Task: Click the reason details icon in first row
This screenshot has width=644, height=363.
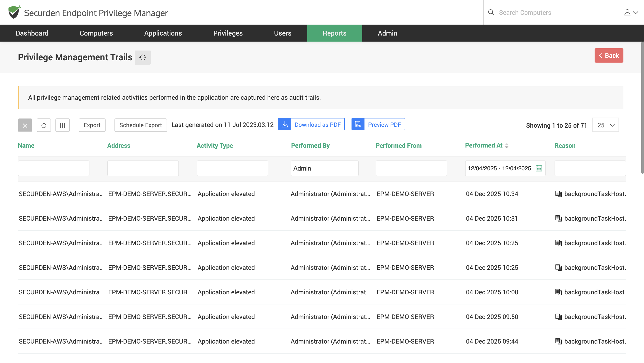Action: tap(558, 194)
